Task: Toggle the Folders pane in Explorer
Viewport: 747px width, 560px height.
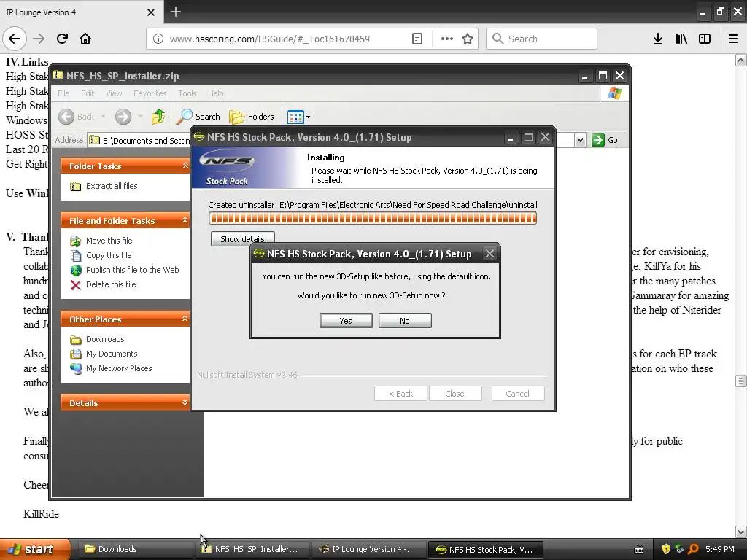Action: (x=252, y=117)
